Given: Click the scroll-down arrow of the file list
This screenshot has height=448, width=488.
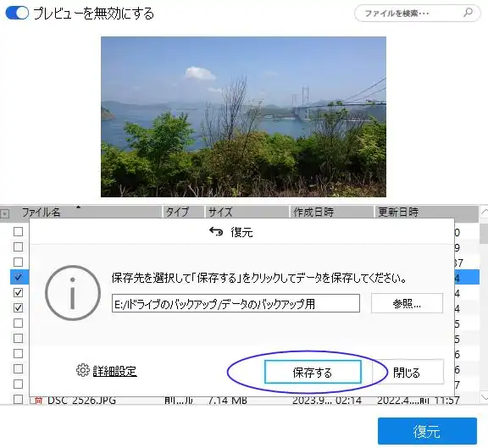Looking at the screenshot, I should (x=484, y=396).
